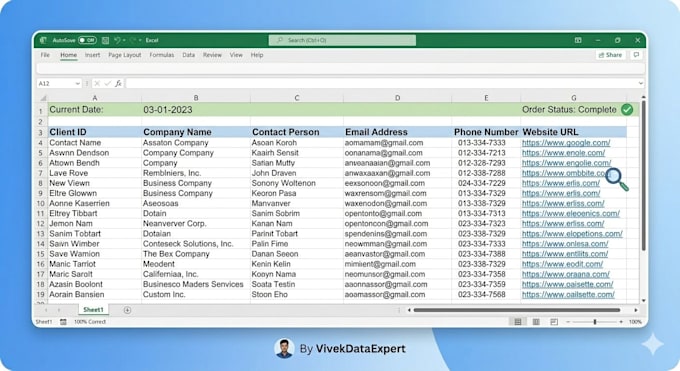680x371 pixels.
Task: Click the Cancel X in the formula bar
Action: pyautogui.click(x=97, y=83)
